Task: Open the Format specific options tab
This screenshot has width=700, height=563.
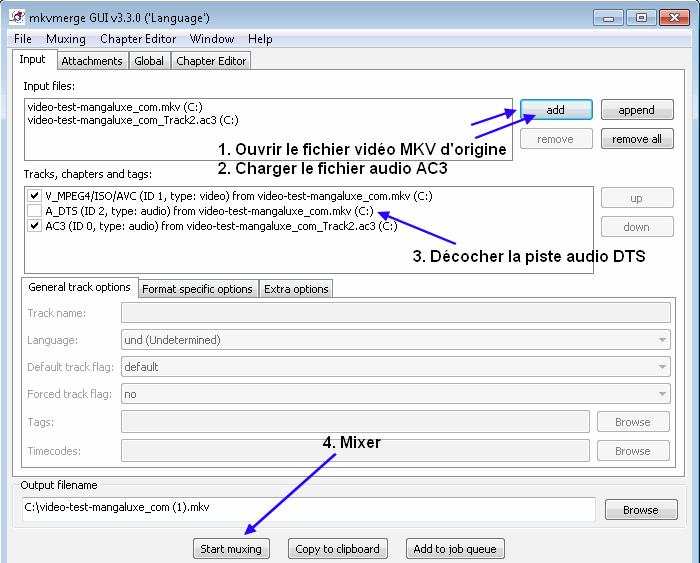Action: (x=197, y=289)
